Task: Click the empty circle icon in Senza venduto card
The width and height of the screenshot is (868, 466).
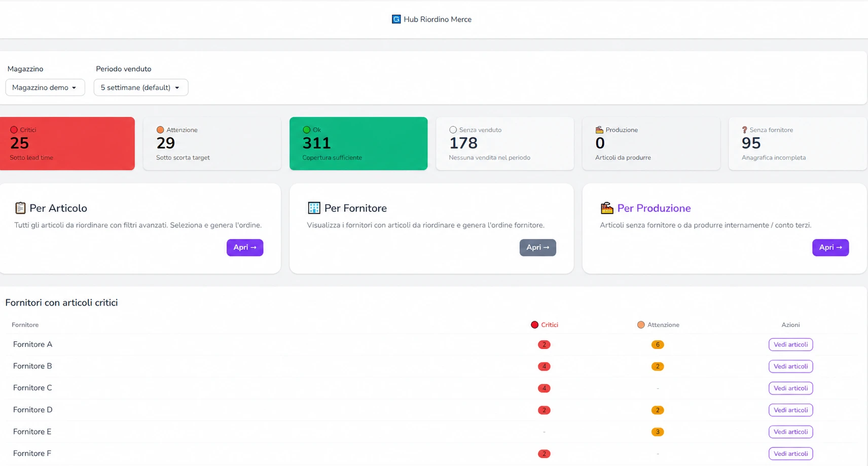Action: point(453,130)
